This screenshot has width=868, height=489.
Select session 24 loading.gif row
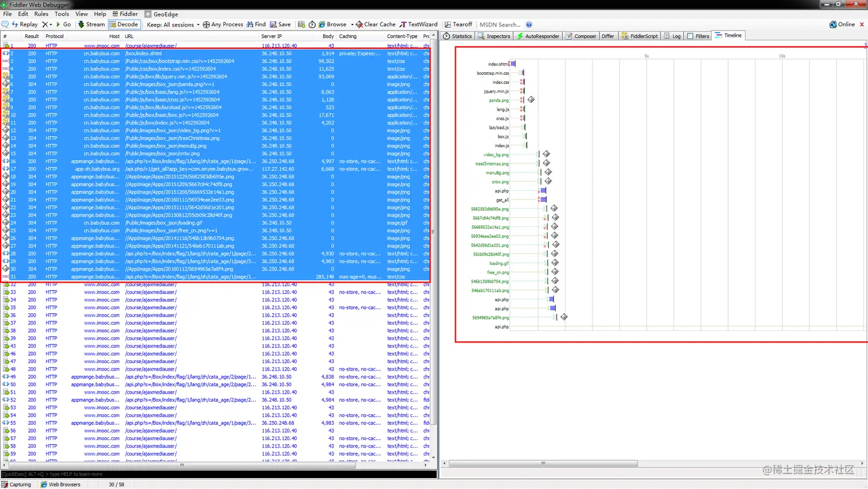pos(215,223)
